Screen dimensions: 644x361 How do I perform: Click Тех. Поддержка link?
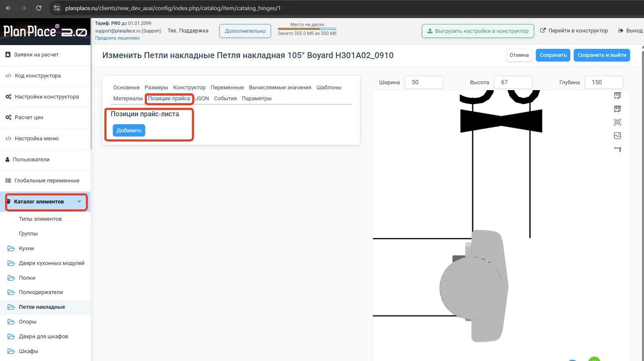pyautogui.click(x=188, y=31)
